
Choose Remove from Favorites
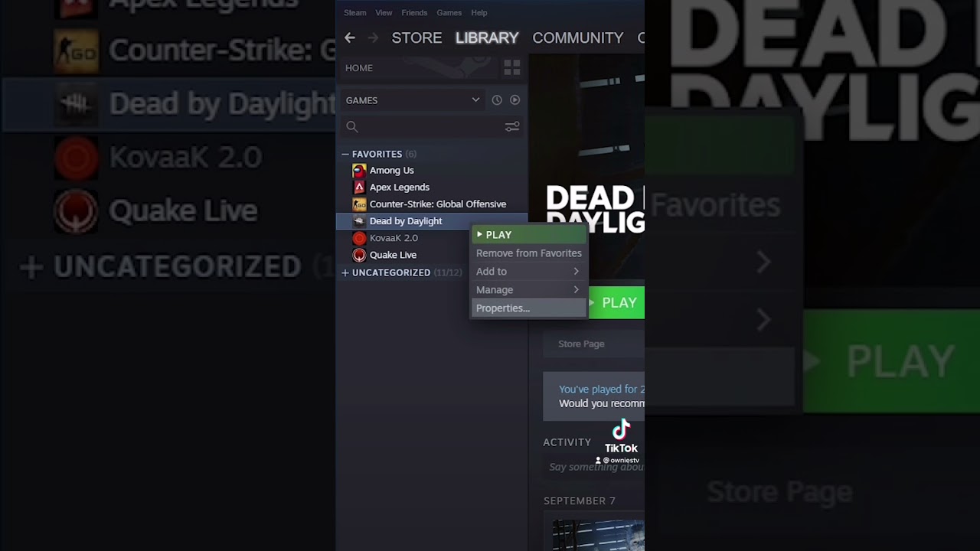[x=529, y=253]
